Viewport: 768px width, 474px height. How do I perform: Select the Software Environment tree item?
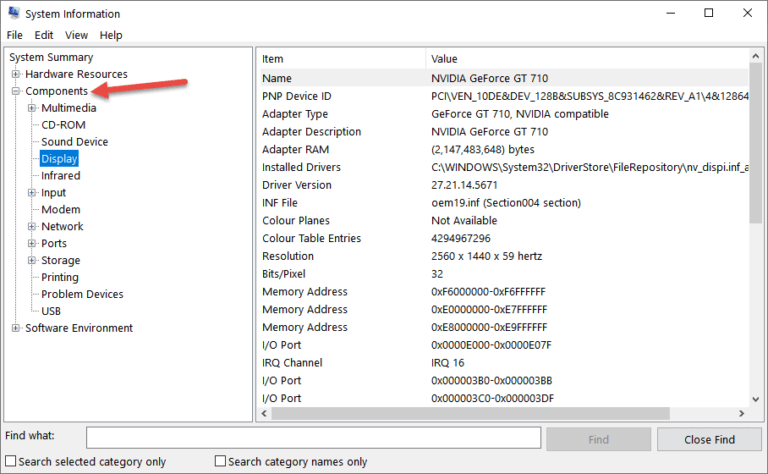point(79,328)
